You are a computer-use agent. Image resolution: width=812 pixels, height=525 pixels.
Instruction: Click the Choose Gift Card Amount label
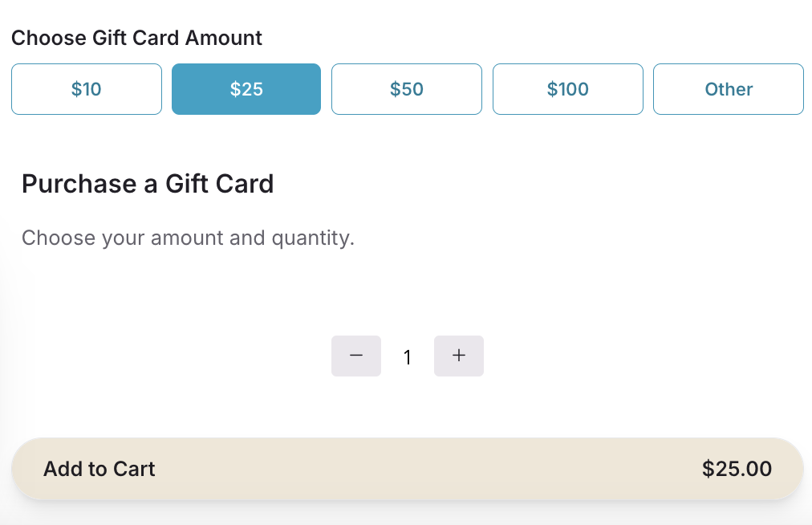(x=136, y=37)
